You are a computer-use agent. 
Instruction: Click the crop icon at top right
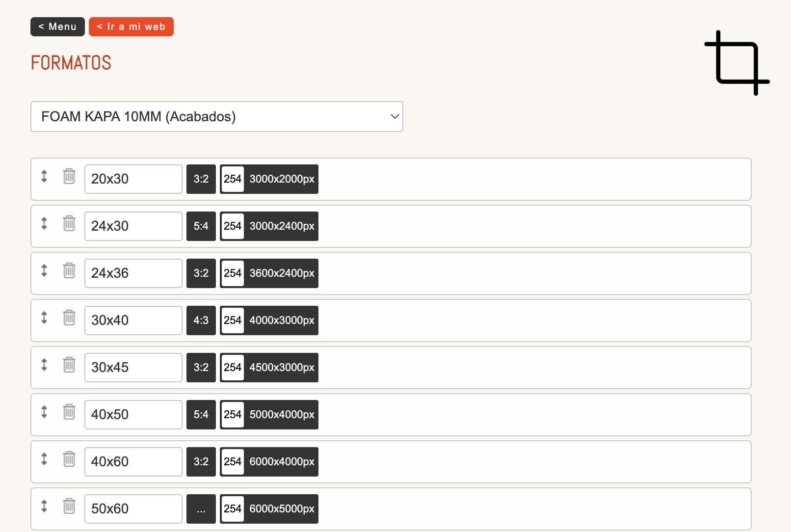pyautogui.click(x=737, y=63)
